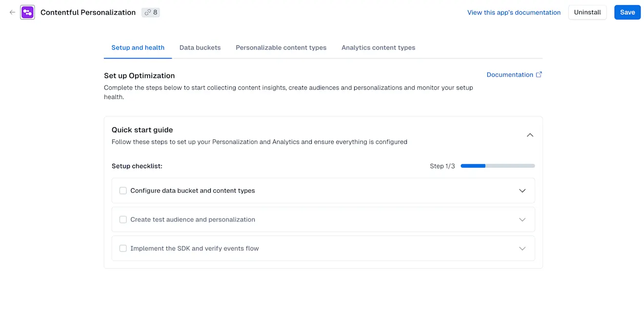Collapse the Quick start guide panel
The width and height of the screenshot is (644, 334).
tap(530, 135)
